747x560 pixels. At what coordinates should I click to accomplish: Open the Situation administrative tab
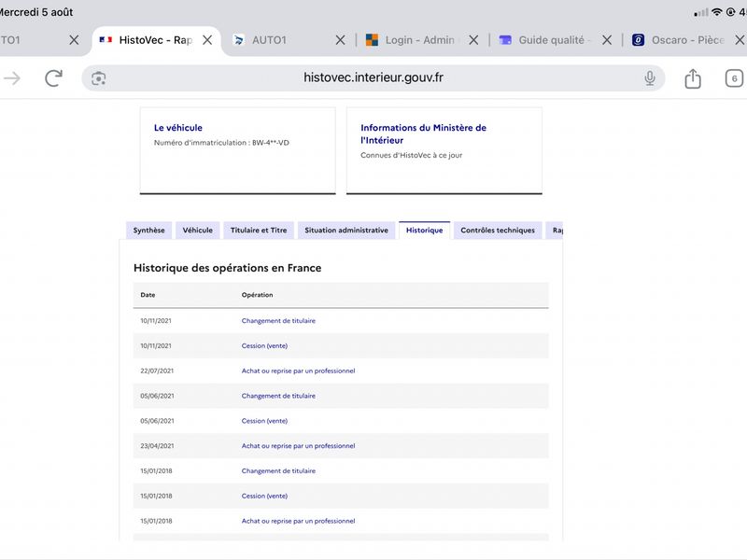coord(346,230)
